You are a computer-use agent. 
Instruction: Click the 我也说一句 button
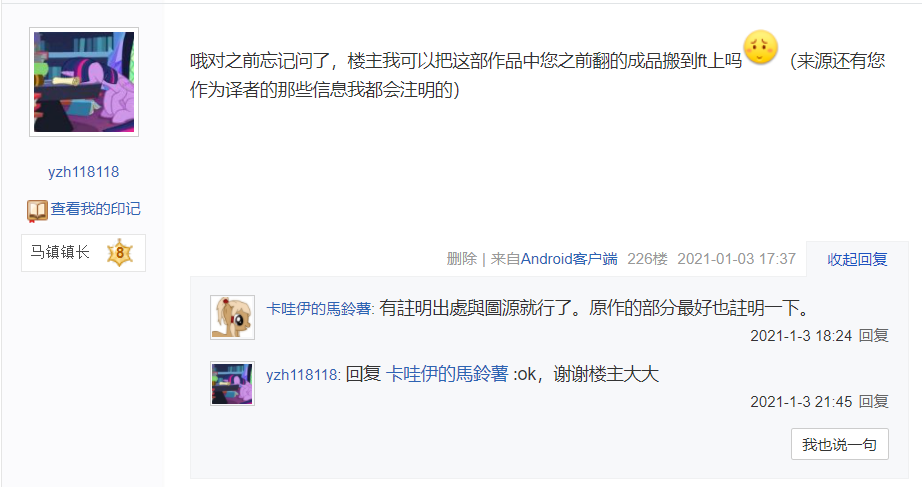840,444
